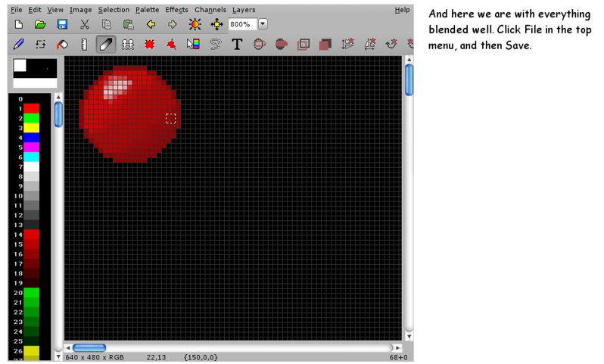Select the Text tool
The height and width of the screenshot is (364, 604).
point(237,45)
